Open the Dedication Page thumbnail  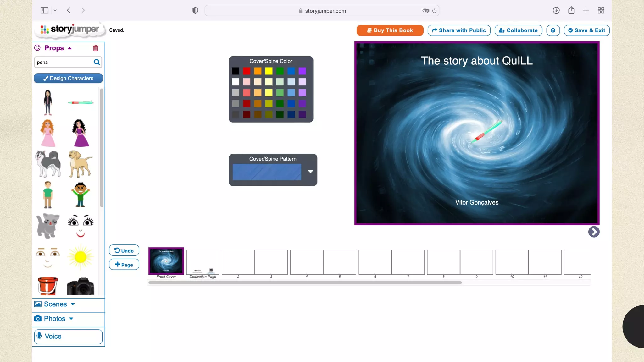[203, 262]
